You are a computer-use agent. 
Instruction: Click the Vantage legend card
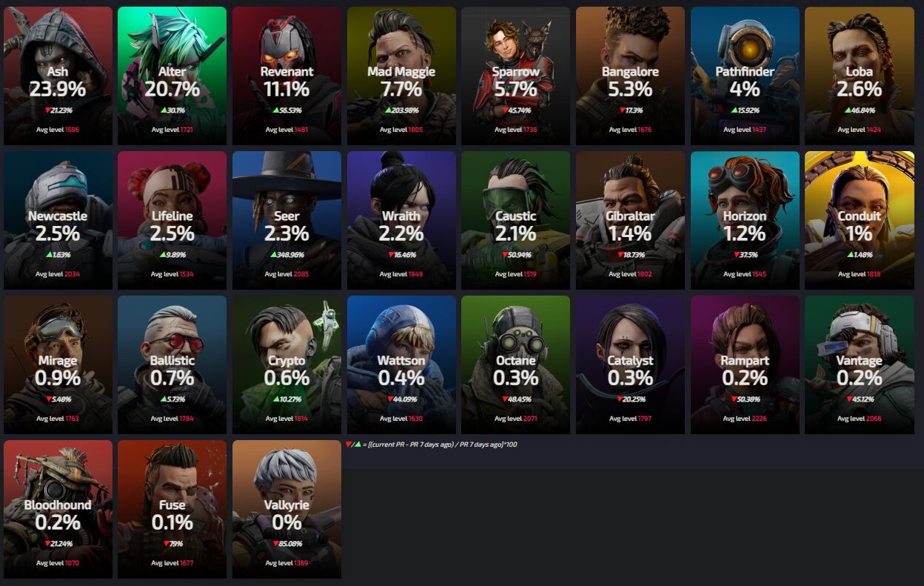coord(859,365)
